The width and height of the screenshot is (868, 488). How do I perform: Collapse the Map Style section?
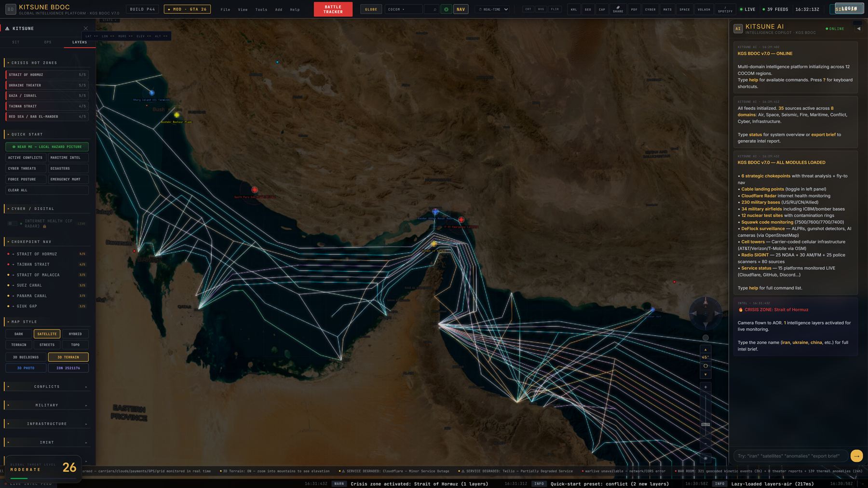[x=47, y=322]
